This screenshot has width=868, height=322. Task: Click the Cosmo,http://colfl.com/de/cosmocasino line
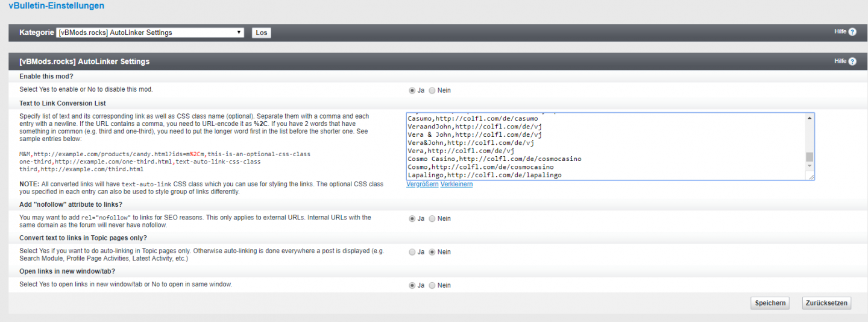[x=480, y=167]
